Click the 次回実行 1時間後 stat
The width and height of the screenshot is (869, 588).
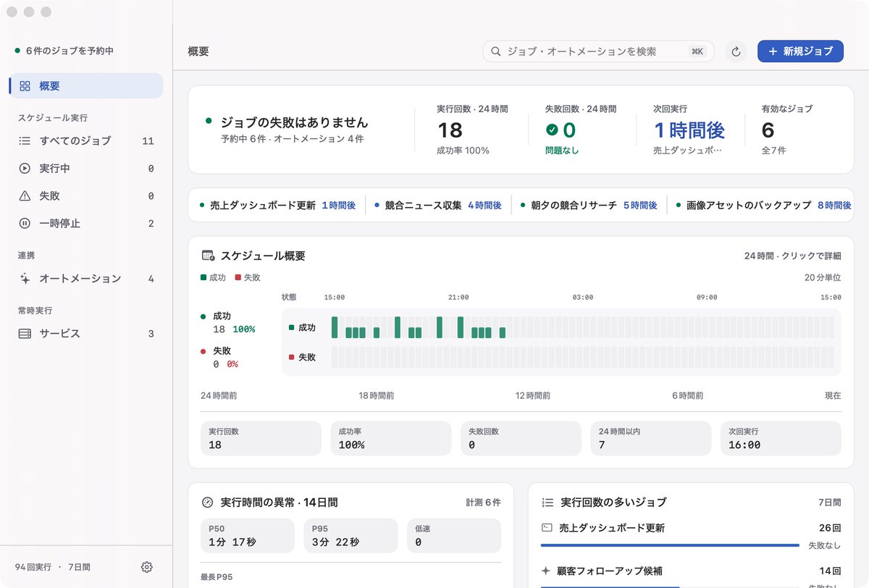[x=689, y=130]
